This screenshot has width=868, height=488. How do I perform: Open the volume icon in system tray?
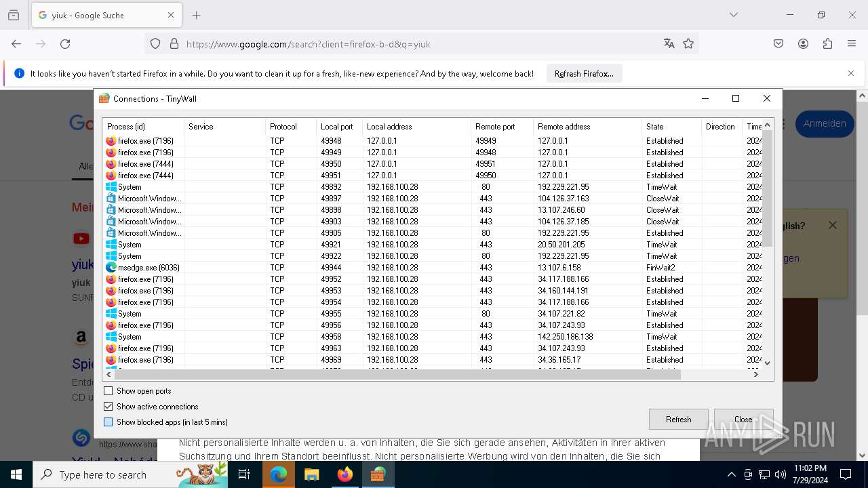pyautogui.click(x=781, y=474)
